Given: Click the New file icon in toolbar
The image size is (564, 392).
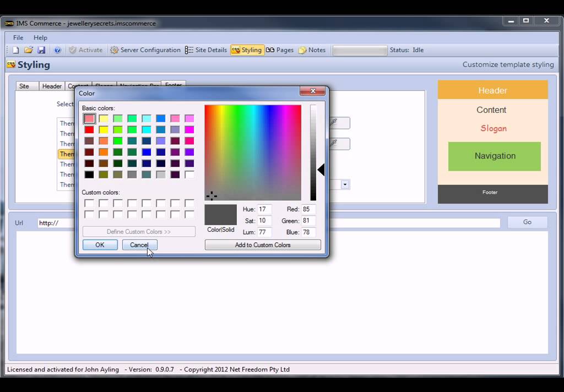Looking at the screenshot, I should click(15, 50).
